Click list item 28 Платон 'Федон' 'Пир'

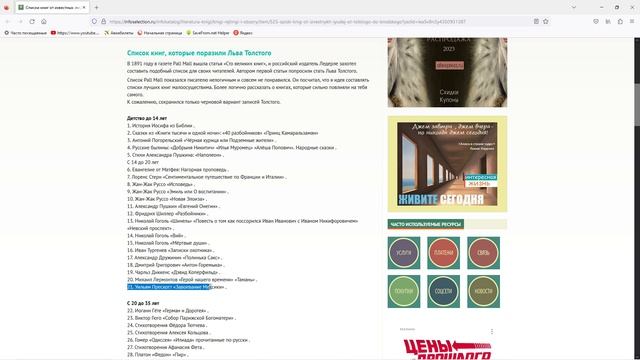pos(158,355)
